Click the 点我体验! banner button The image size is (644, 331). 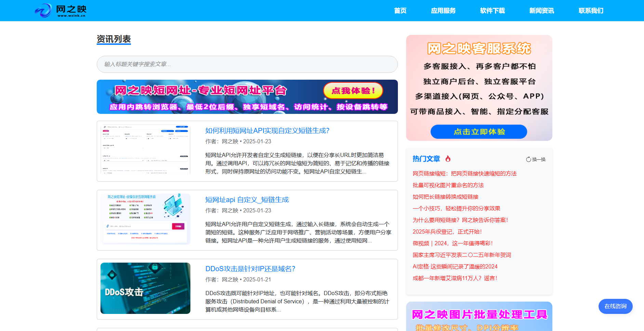[353, 91]
